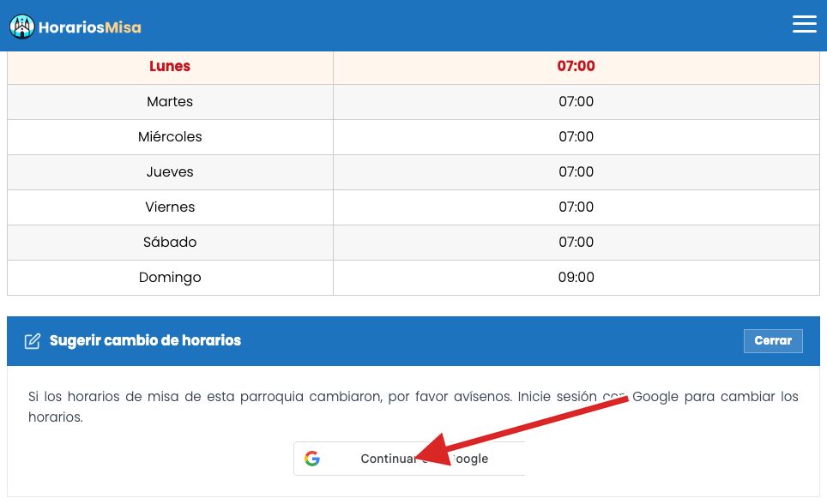Click the Lunes 07:00 time cell
827x504 pixels.
coord(576,66)
